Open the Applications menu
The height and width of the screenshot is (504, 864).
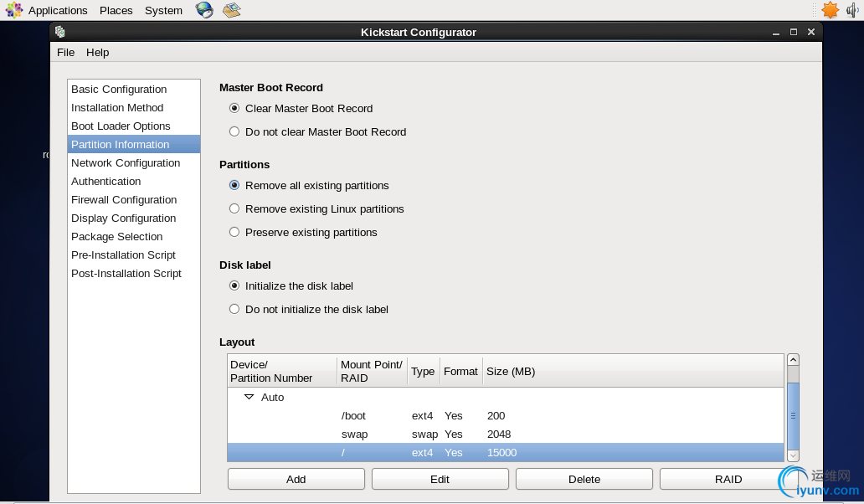pos(58,11)
